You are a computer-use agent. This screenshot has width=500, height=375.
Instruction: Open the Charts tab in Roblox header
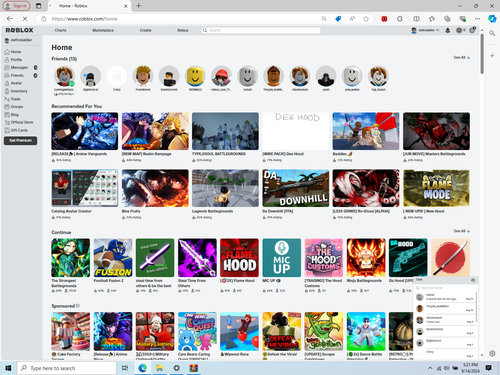61,30
